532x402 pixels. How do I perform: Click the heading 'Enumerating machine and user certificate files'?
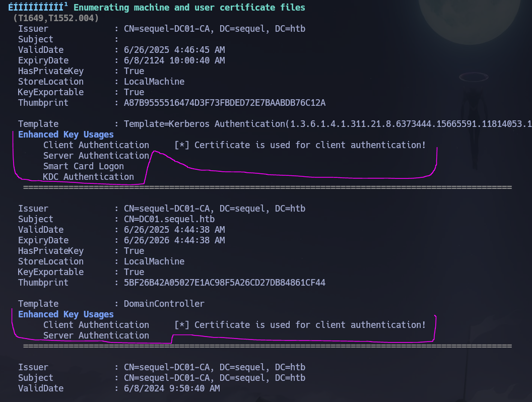click(x=189, y=8)
